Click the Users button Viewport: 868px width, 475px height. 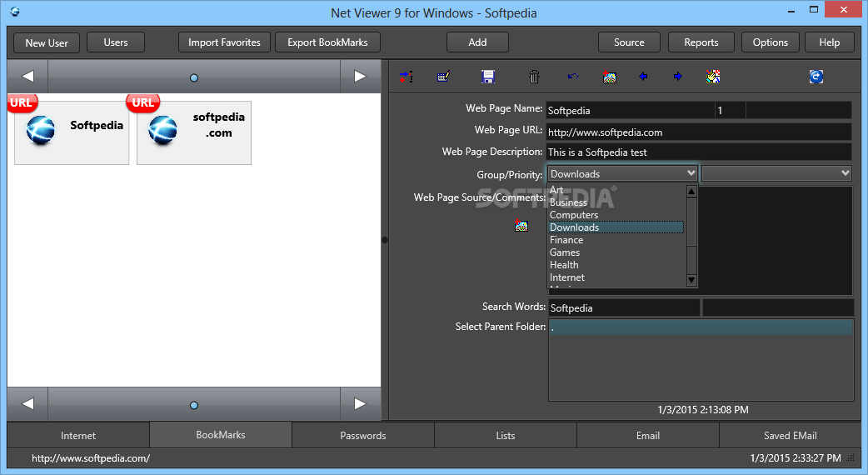click(116, 42)
